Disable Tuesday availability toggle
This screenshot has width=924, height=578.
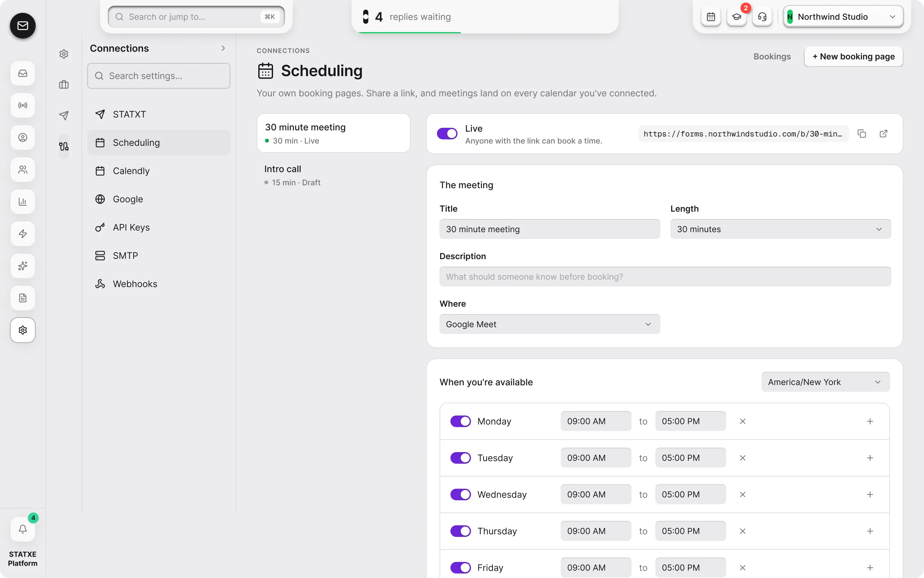pos(460,458)
